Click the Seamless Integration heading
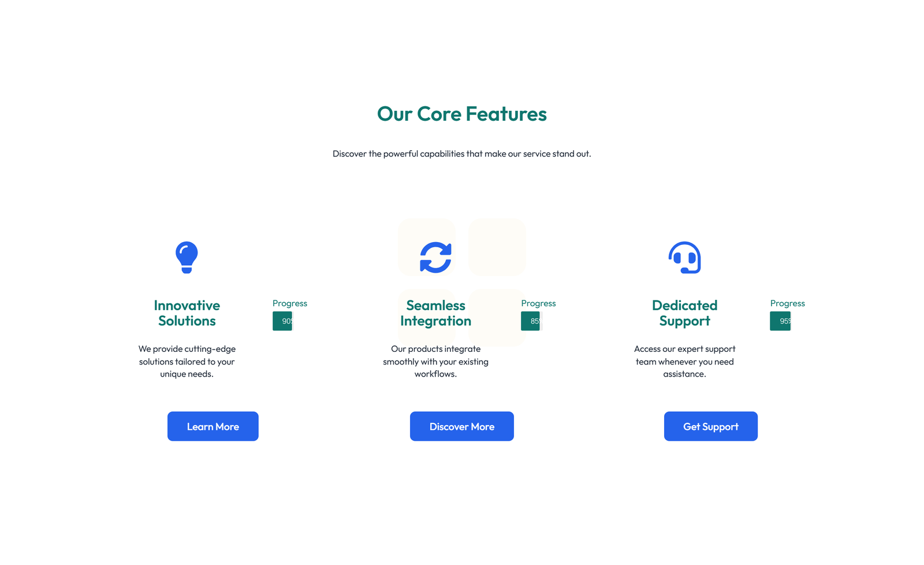The width and height of the screenshot is (924, 565). tap(435, 313)
